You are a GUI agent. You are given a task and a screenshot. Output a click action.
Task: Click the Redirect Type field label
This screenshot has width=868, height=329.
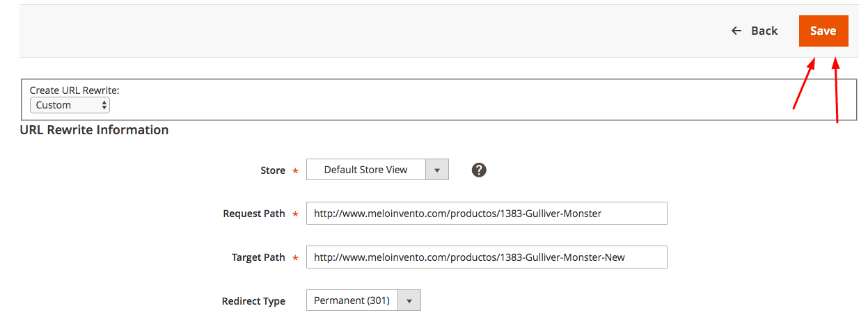(x=253, y=301)
